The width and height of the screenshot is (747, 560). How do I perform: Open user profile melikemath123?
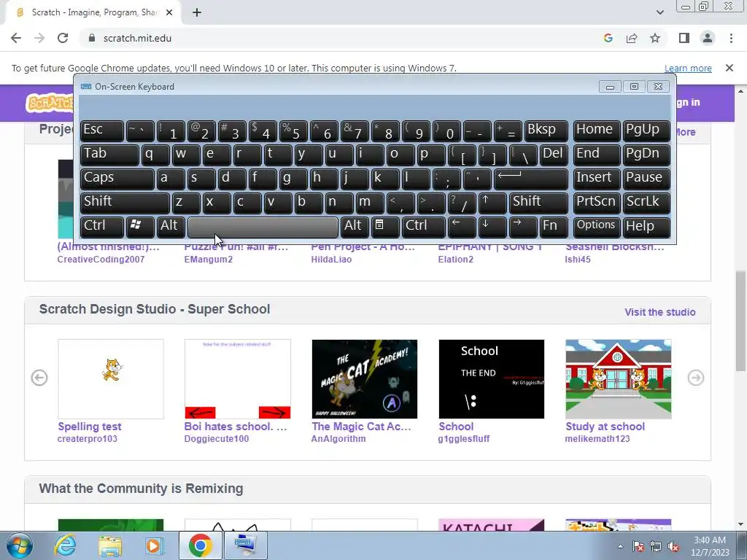[597, 438]
